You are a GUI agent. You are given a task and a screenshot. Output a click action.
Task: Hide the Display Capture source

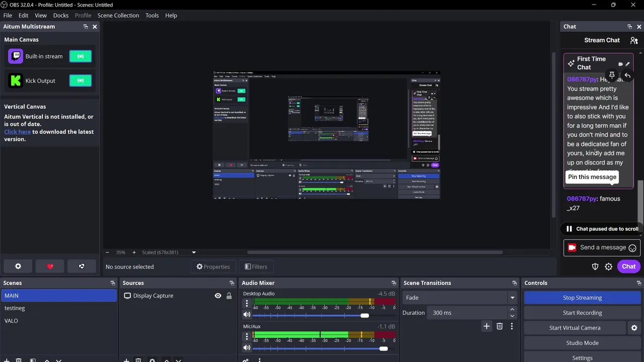pyautogui.click(x=218, y=296)
